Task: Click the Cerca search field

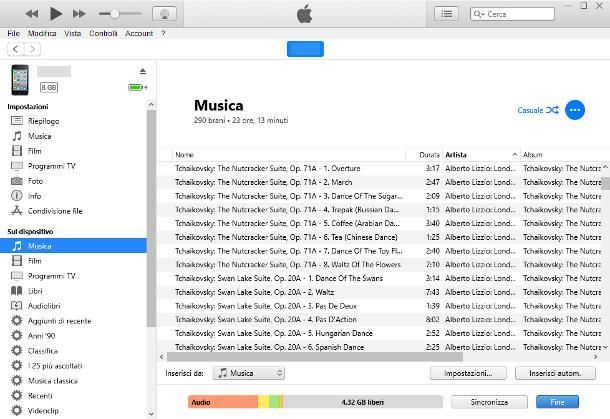Action: click(512, 14)
